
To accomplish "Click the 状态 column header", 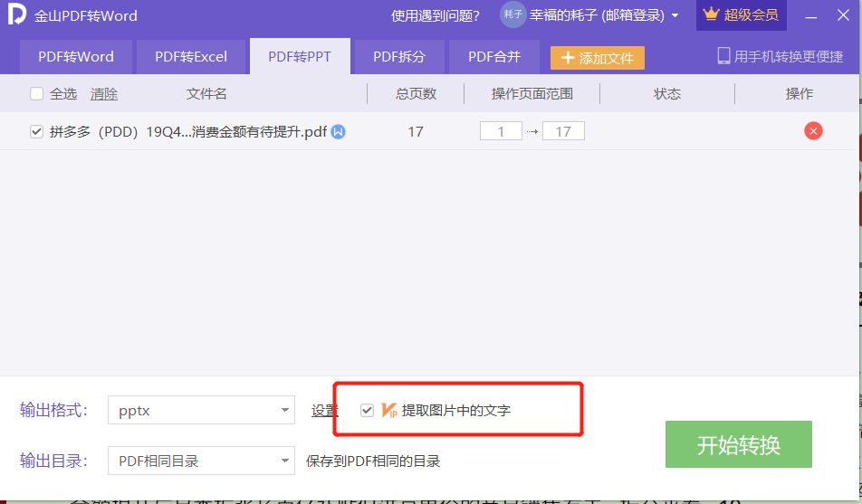I will point(667,94).
